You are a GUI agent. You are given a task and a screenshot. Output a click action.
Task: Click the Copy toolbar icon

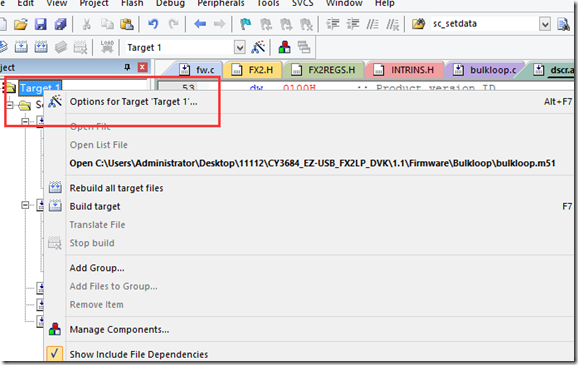point(107,24)
